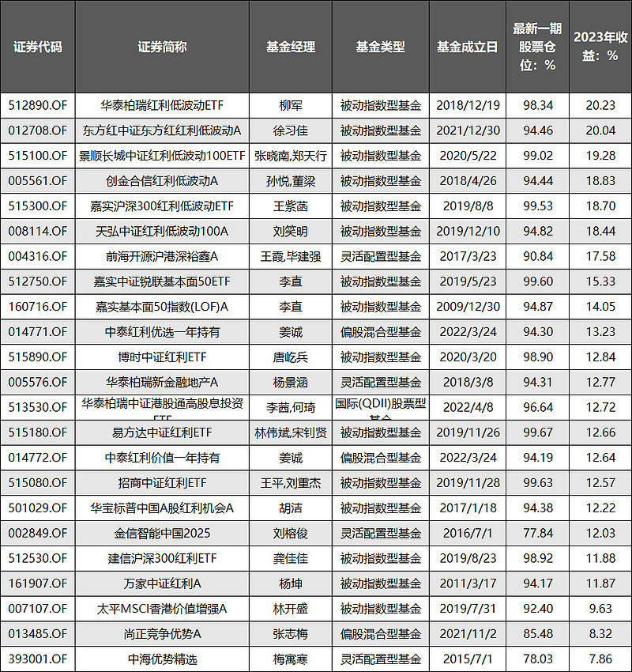Select the 2023年收益 column header
Image resolution: width=632 pixels, height=672 pixels.
(x=600, y=47)
